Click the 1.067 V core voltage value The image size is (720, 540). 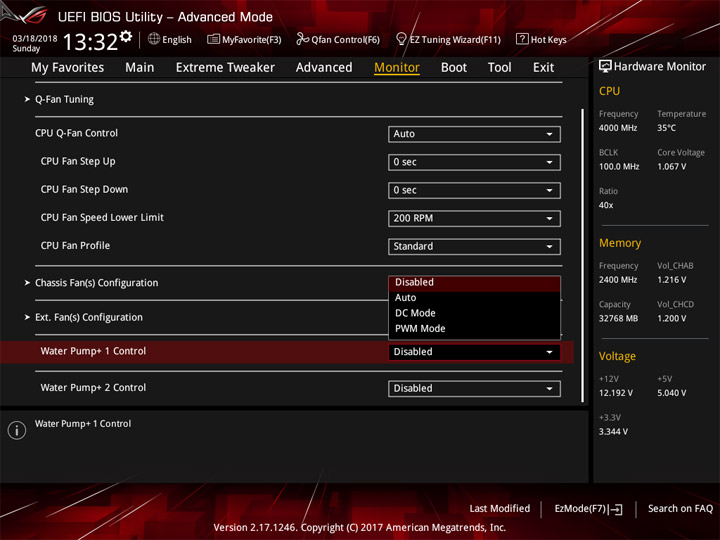pyautogui.click(x=671, y=167)
